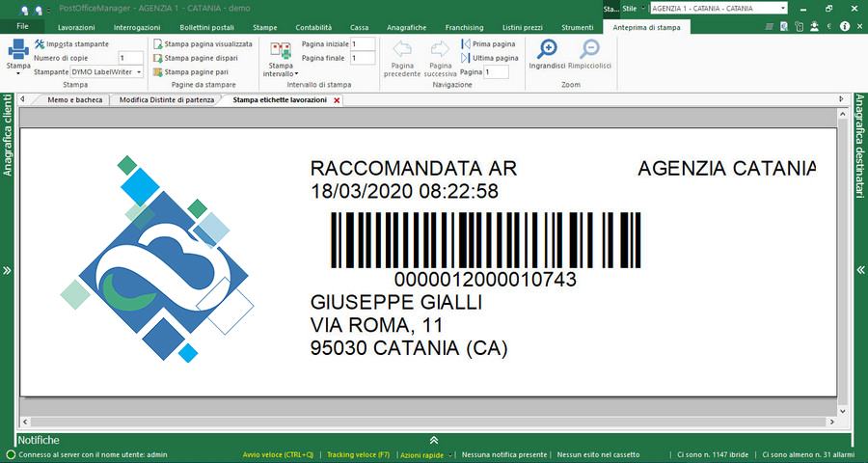Go to Pagina successiva arrow
The width and height of the screenshot is (868, 463).
440,49
